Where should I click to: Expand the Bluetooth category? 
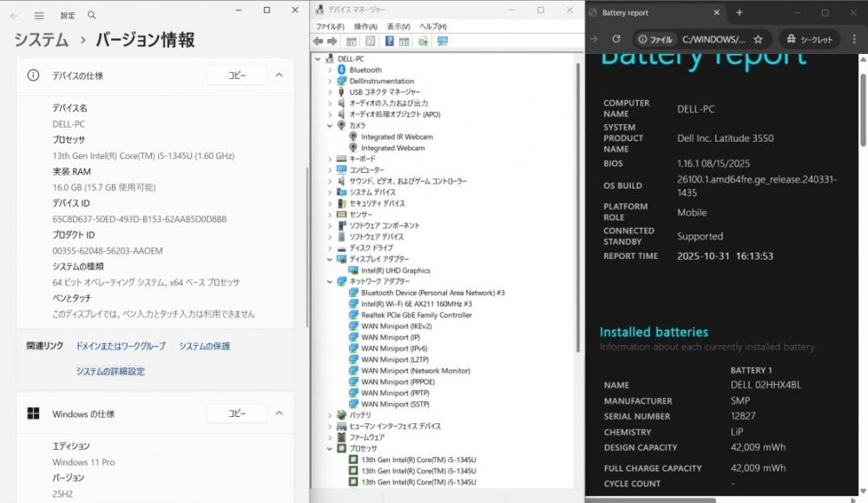[x=330, y=69]
